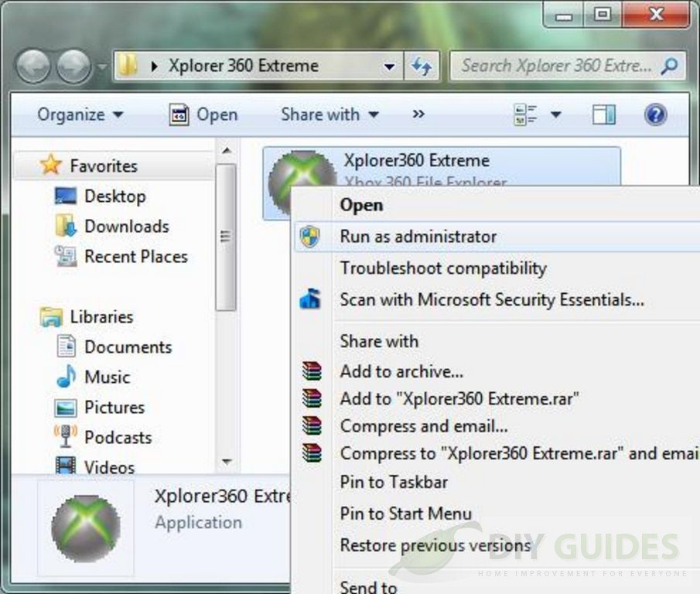The height and width of the screenshot is (594, 700).
Task: Open the Documents library
Action: tap(128, 347)
